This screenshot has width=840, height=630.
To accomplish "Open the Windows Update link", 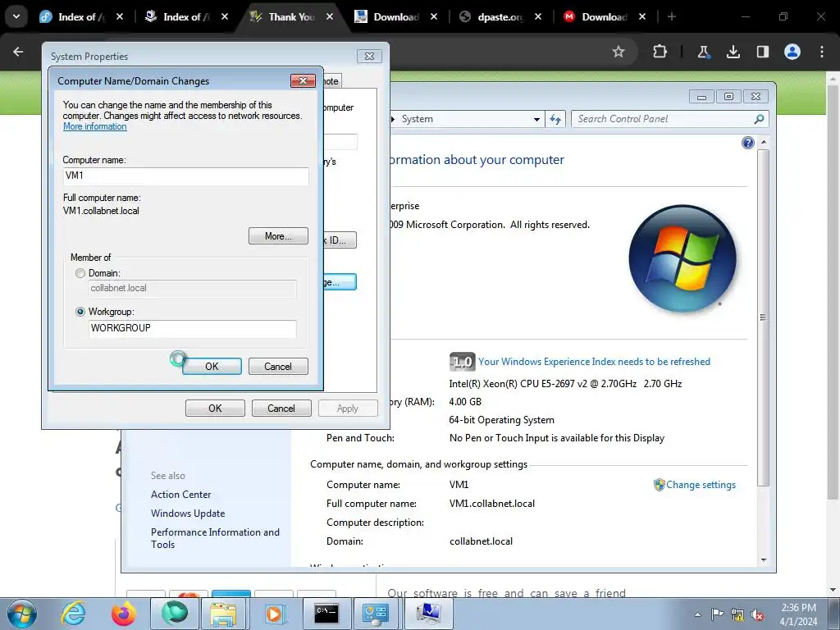I will (188, 514).
